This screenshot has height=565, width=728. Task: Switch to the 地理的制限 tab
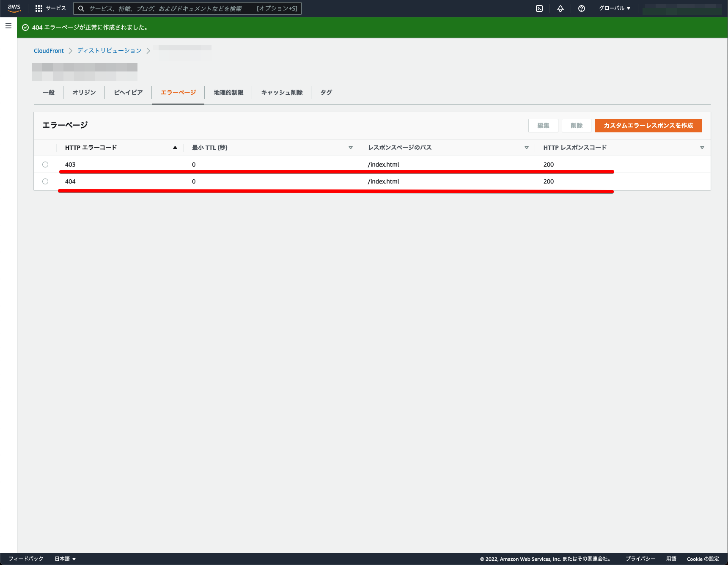228,92
